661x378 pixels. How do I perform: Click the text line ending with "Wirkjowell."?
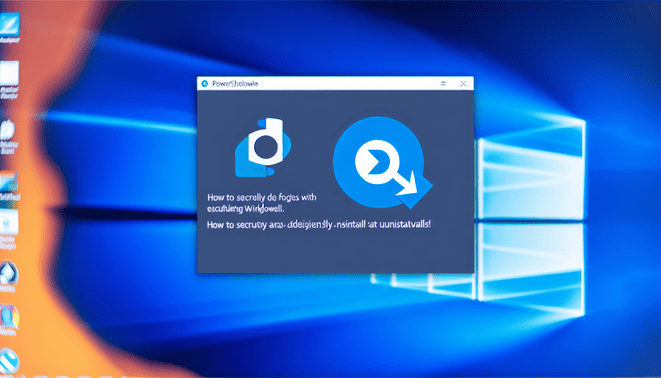click(x=245, y=208)
